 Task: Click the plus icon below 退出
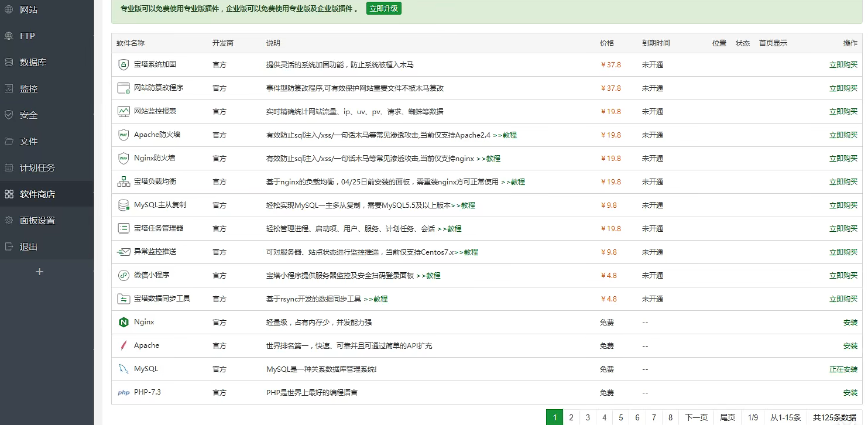pyautogui.click(x=40, y=272)
